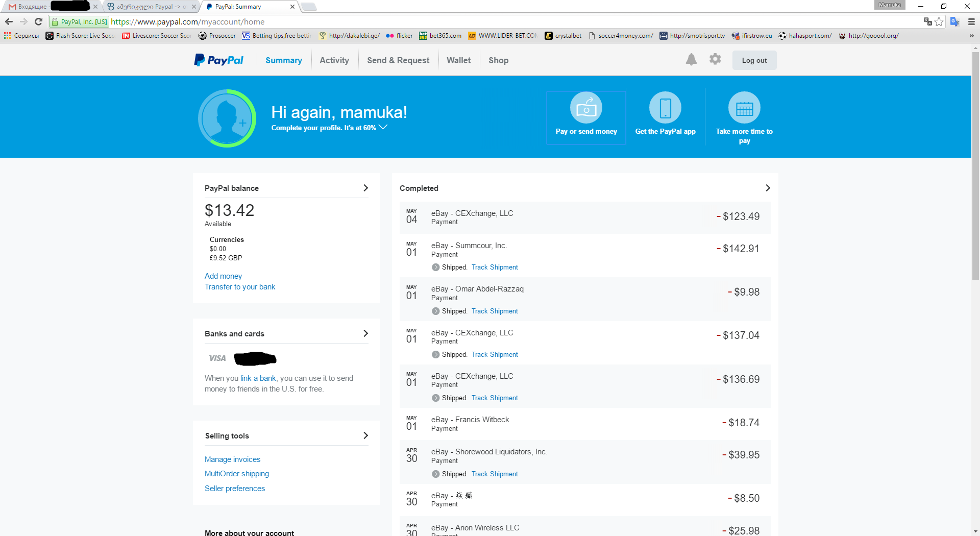Click the $13.42 available balance
980x536 pixels.
(x=229, y=210)
